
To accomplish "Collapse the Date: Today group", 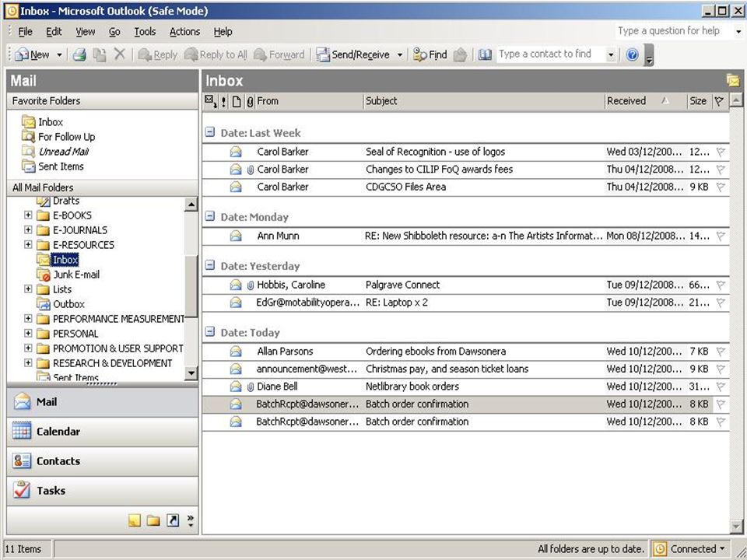I will [x=209, y=332].
